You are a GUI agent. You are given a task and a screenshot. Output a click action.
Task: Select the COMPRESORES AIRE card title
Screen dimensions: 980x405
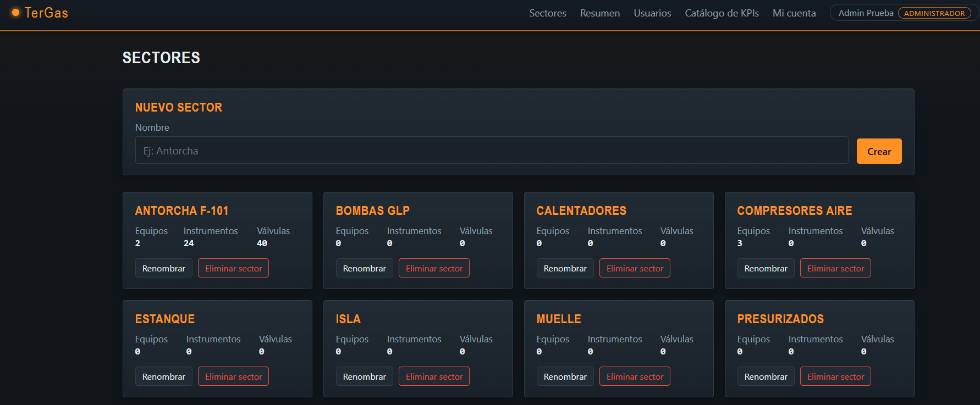(x=795, y=210)
